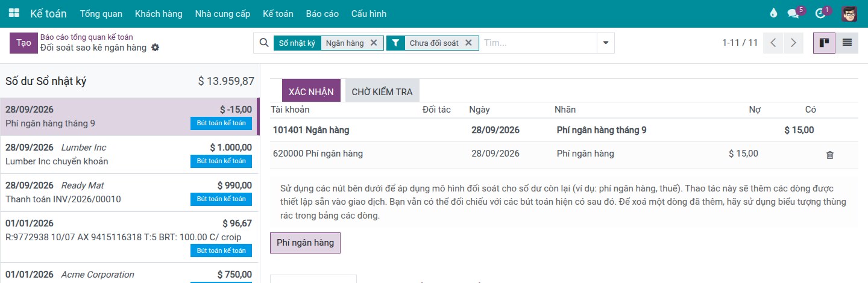Click the $ 15,00 debit cell of Phí ngân hàng line

coord(743,154)
